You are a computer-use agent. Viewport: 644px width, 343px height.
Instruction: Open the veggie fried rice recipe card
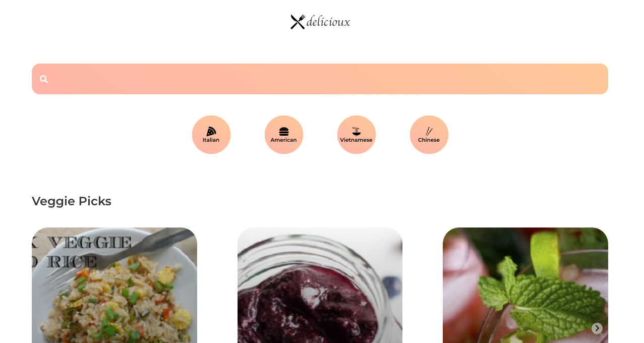tap(114, 285)
